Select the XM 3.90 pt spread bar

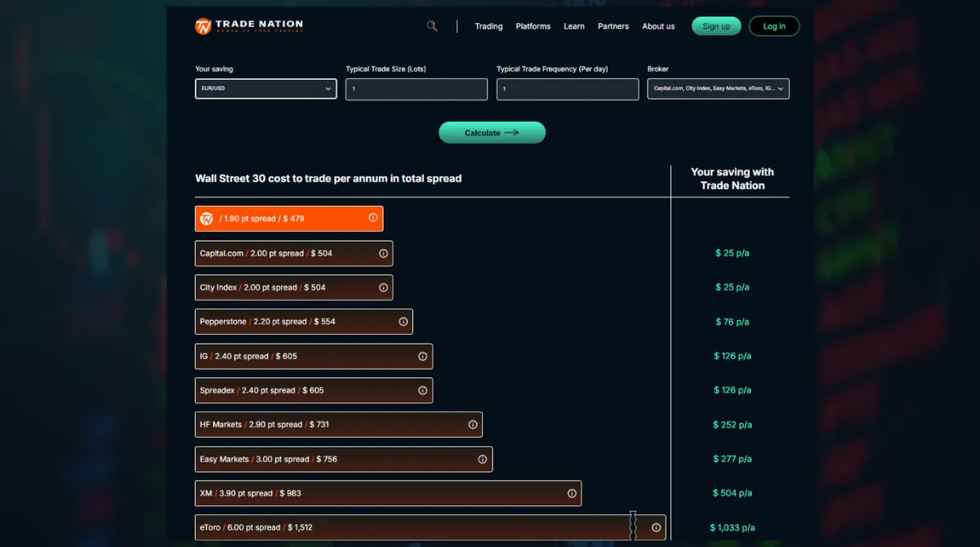[x=389, y=493]
